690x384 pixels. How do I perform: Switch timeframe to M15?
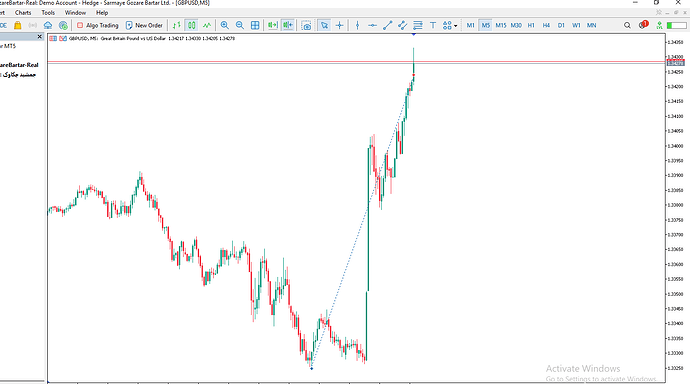pos(501,26)
